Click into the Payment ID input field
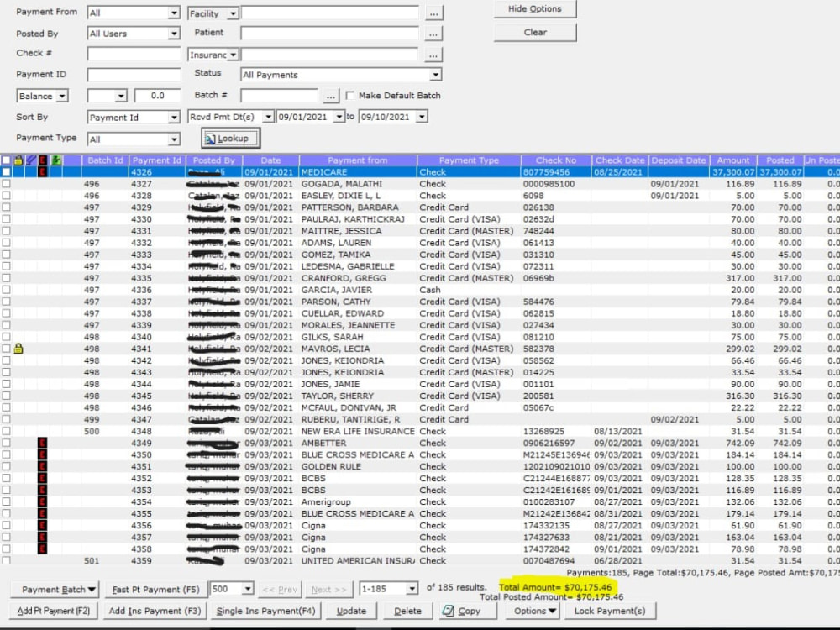840x630 pixels. [x=134, y=75]
